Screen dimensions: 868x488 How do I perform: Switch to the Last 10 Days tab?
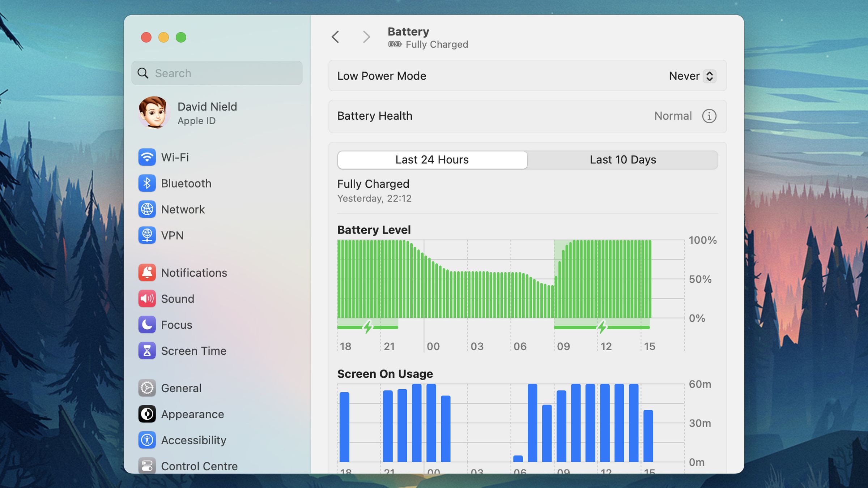tap(623, 159)
